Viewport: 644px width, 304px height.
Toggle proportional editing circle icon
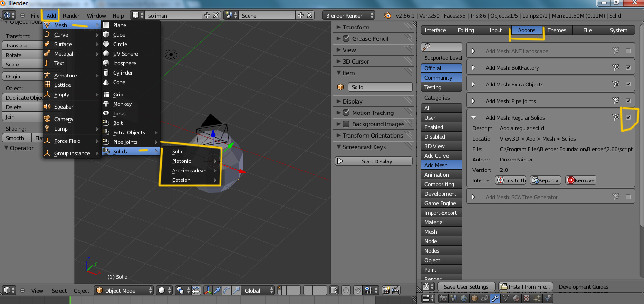pos(346,290)
